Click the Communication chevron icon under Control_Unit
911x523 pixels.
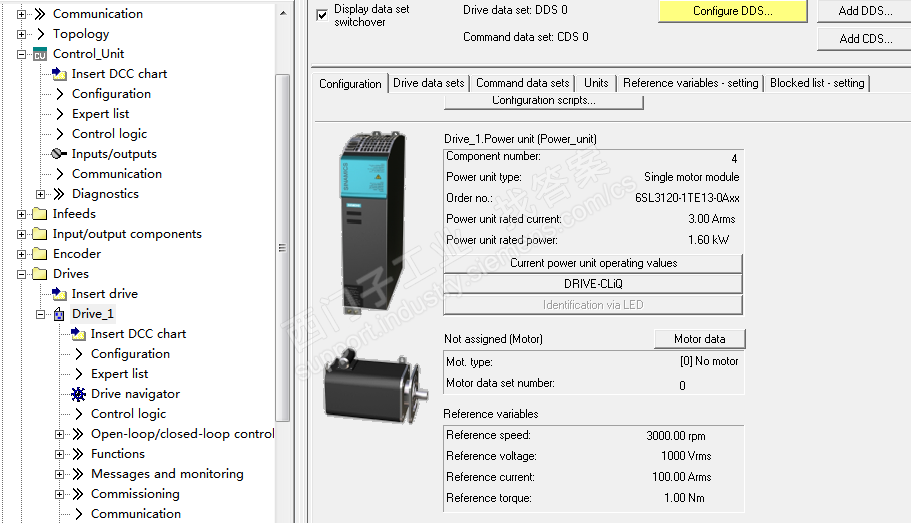(x=60, y=174)
